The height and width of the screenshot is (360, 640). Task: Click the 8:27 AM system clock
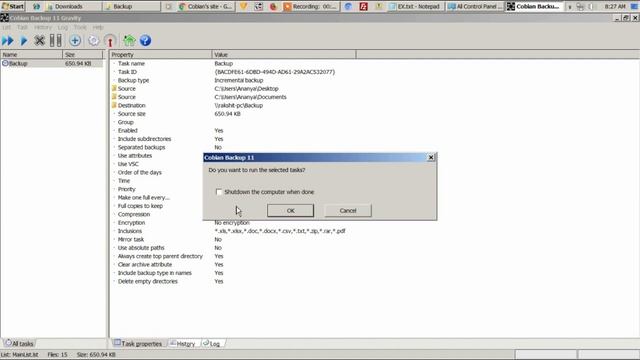[x=615, y=6]
